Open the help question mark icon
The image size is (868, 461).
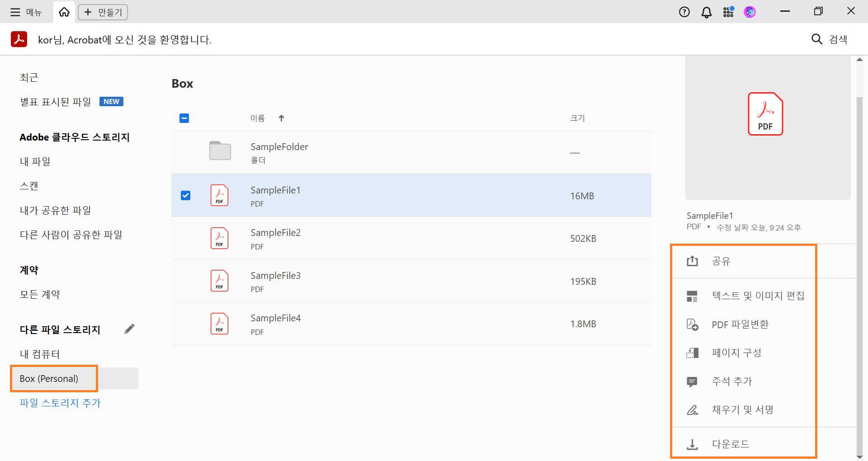684,12
